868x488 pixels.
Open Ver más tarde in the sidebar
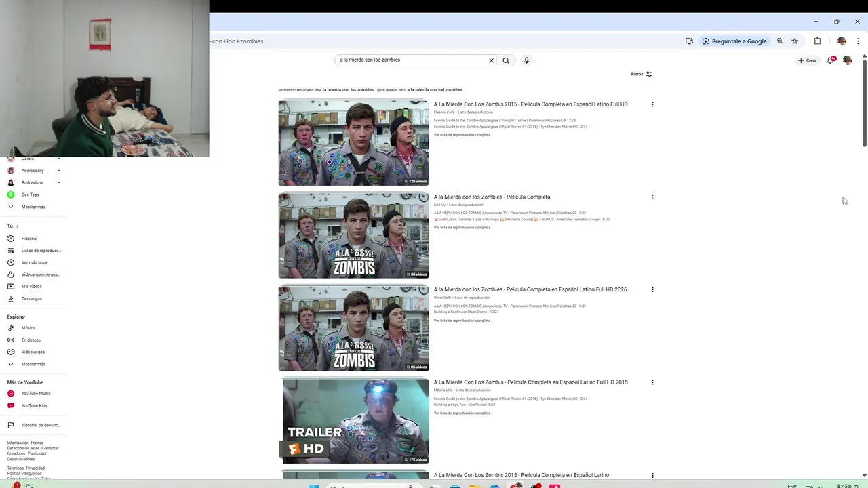34,262
